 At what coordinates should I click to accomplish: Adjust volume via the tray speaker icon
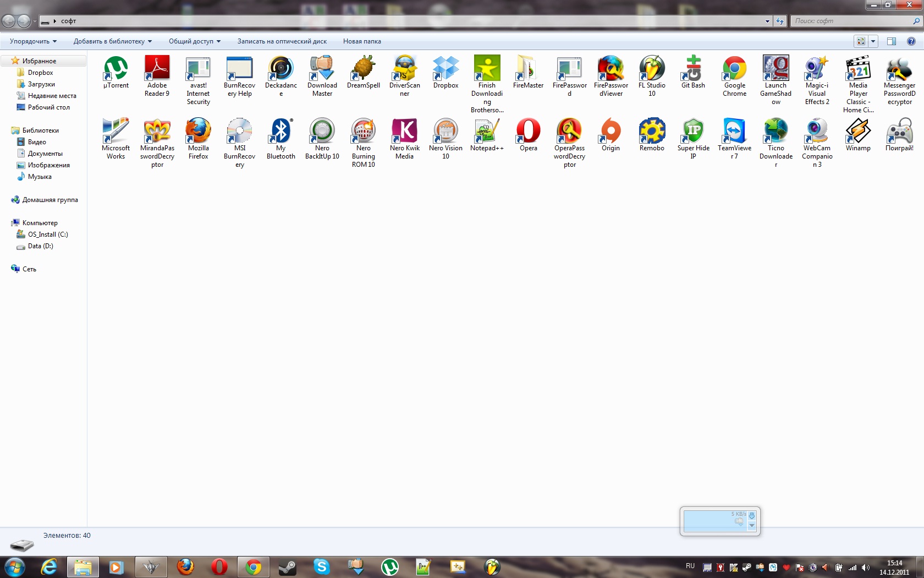point(866,568)
